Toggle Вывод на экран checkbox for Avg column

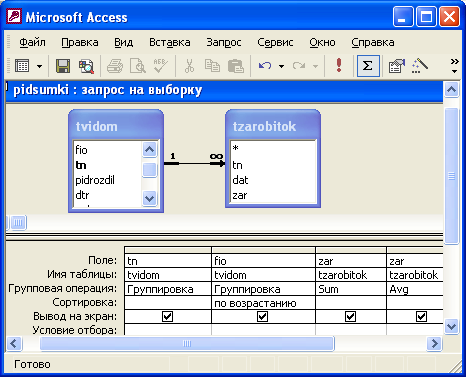421,316
